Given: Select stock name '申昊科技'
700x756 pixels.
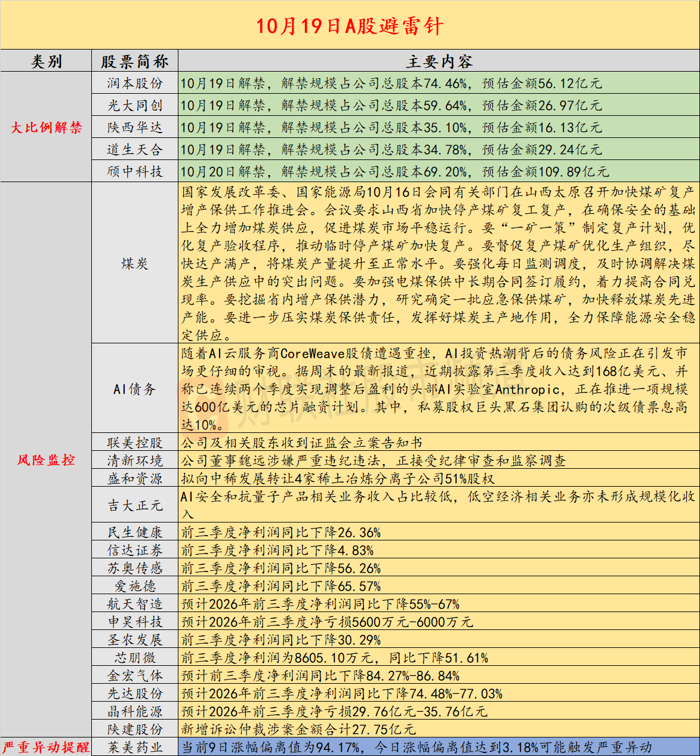Looking at the screenshot, I should [x=134, y=622].
